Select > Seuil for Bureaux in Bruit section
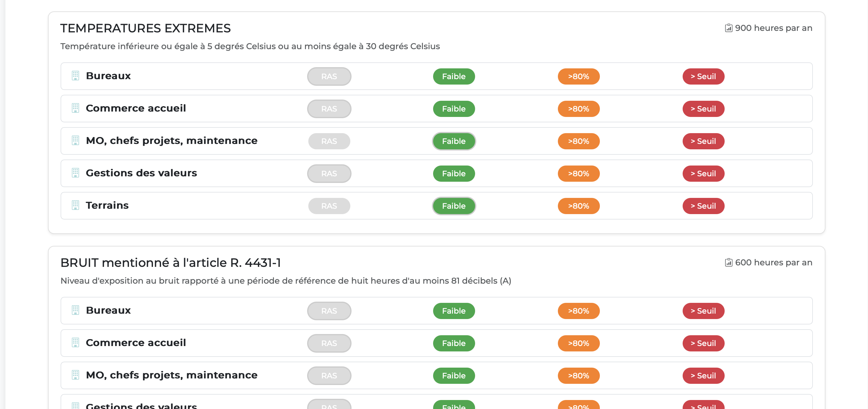868x409 pixels. point(703,311)
